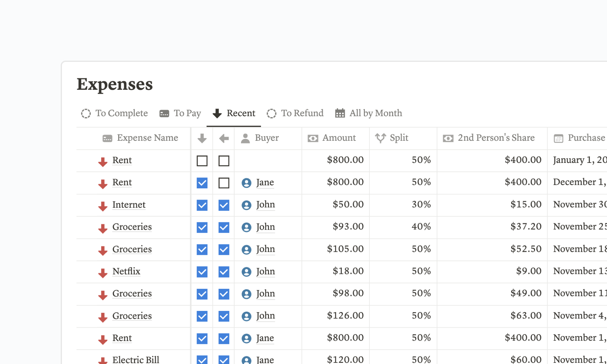
Task: Click the money icon in the Amount header
Action: coord(313,138)
